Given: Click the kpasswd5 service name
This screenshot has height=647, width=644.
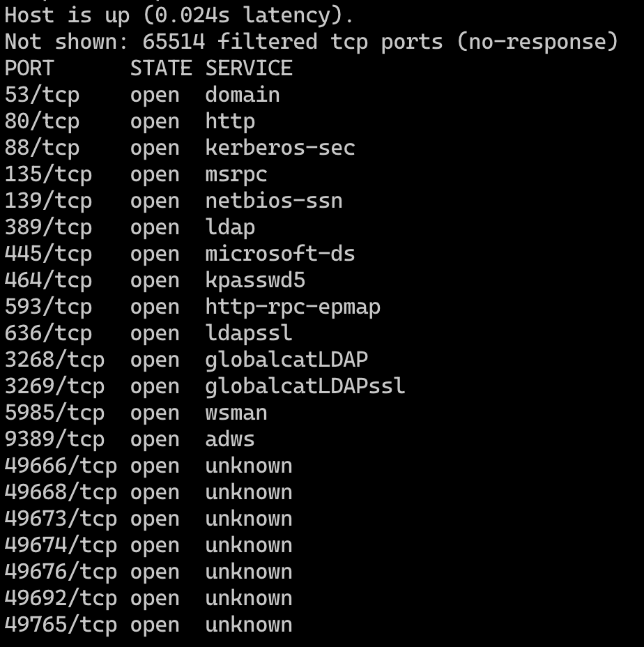Looking at the screenshot, I should [x=255, y=280].
